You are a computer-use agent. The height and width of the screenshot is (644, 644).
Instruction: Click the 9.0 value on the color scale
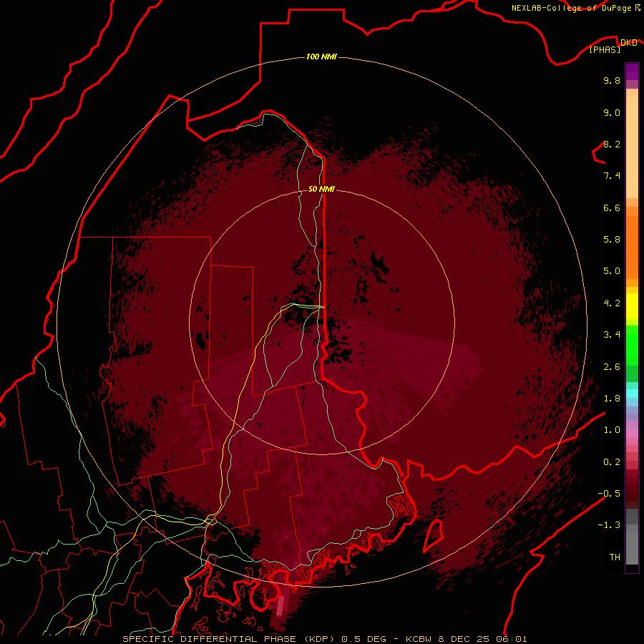click(x=612, y=112)
